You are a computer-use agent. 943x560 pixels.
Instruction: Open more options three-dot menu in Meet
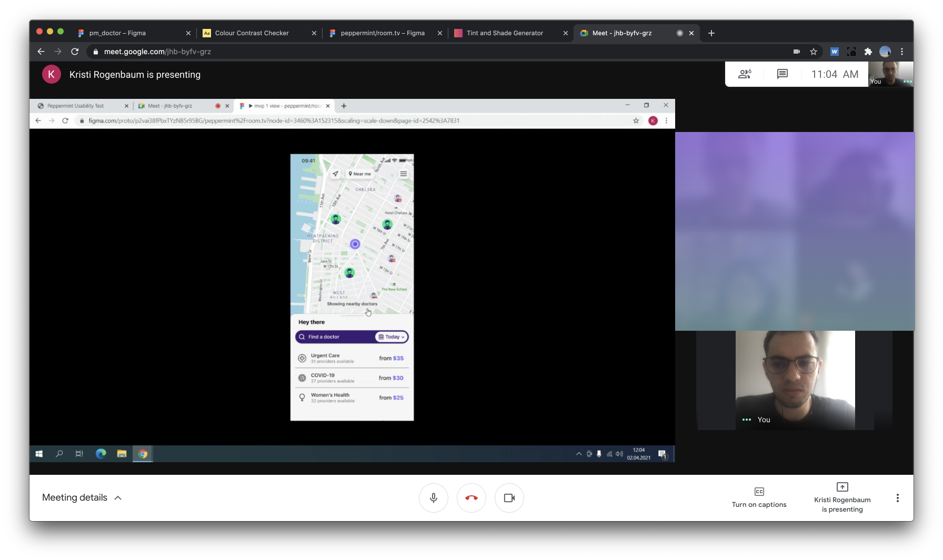point(897,498)
